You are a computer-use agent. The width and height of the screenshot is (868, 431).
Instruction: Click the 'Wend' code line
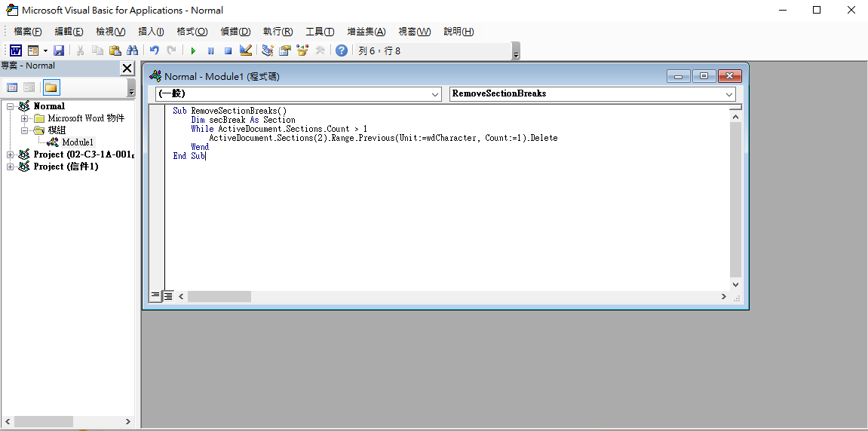[200, 147]
